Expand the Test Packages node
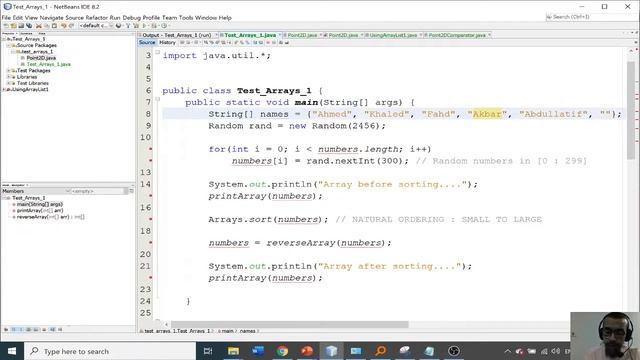Viewport: 640px width, 360px height. pos(8,71)
